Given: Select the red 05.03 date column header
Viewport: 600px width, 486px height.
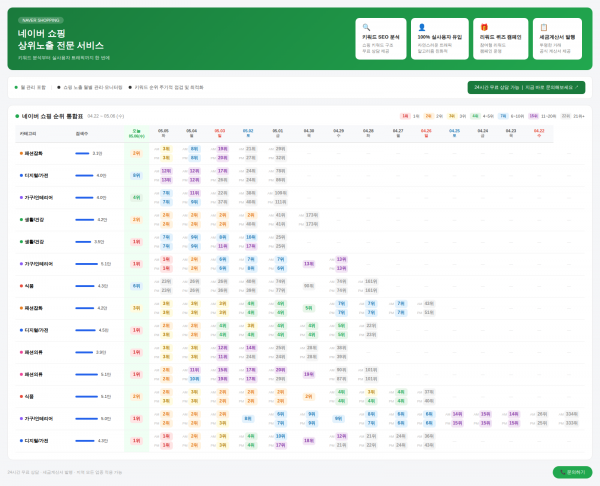Looking at the screenshot, I should click(220, 133).
